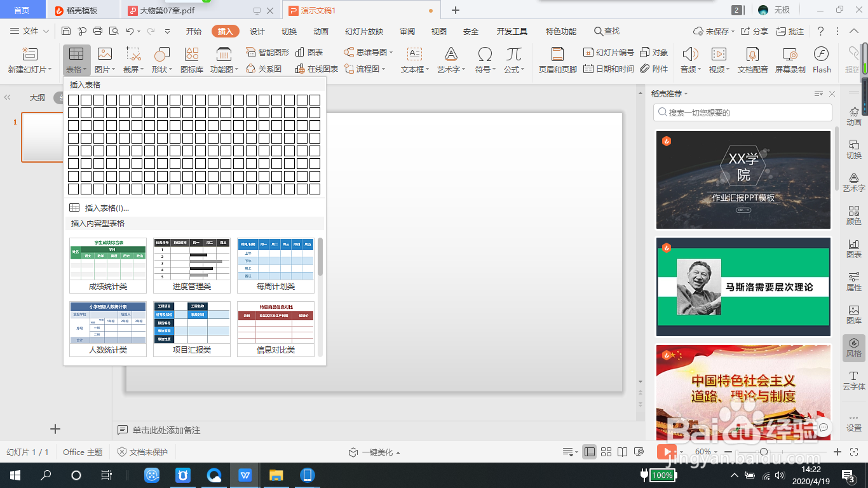This screenshot has height=488, width=868.
Task: Click 页眉和页脚 header and footer
Action: coord(558,60)
